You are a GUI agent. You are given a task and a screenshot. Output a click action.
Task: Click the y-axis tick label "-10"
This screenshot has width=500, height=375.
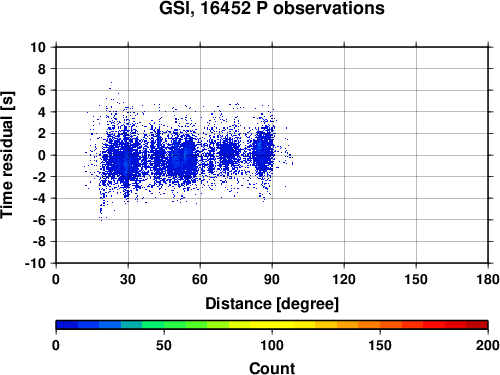pyautogui.click(x=36, y=263)
